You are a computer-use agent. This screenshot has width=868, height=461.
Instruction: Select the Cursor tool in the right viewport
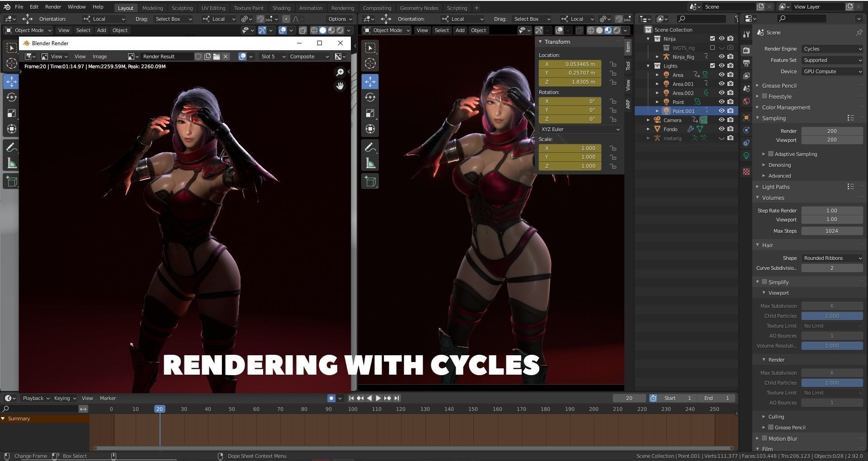370,63
